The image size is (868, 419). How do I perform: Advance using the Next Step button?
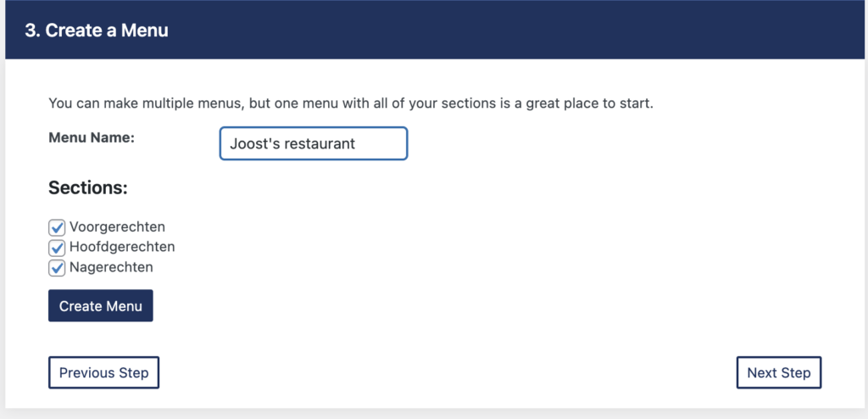click(779, 372)
